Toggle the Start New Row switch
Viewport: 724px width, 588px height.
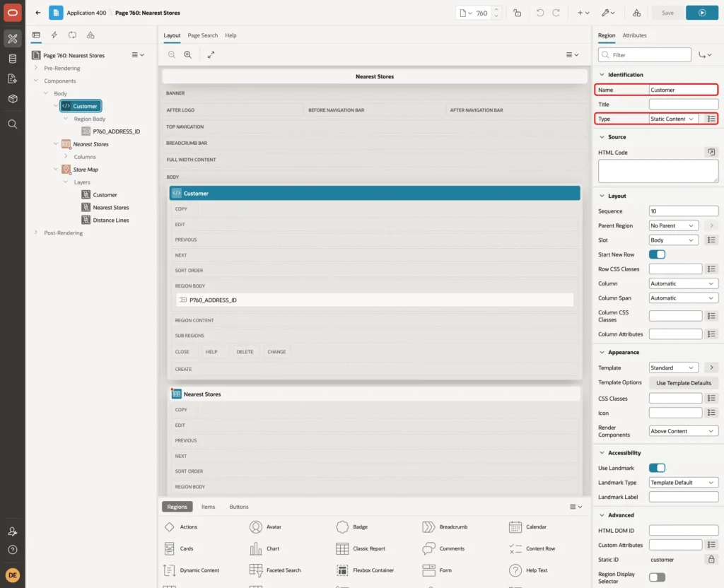[x=657, y=254]
